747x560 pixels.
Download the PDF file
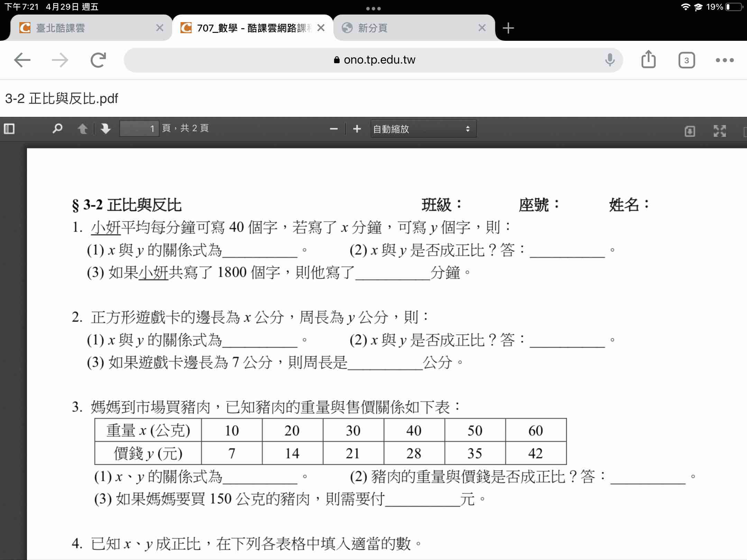[x=690, y=131]
